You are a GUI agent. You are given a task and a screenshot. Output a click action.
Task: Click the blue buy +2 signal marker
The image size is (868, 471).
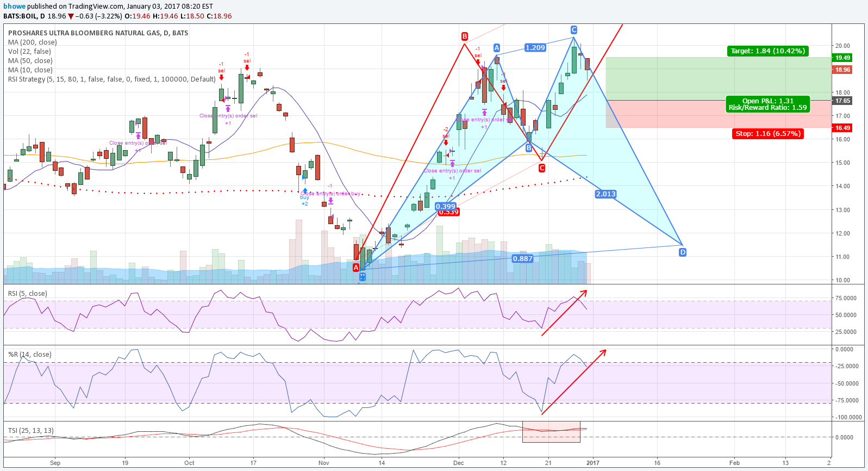click(304, 197)
